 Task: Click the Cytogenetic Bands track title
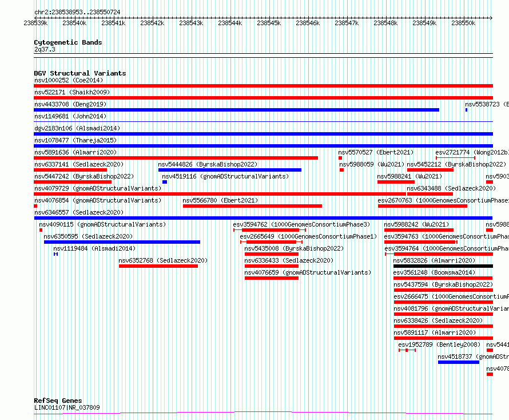point(68,42)
